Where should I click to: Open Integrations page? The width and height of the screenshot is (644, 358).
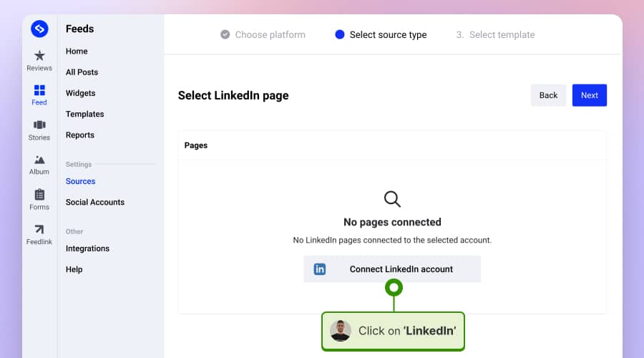(x=87, y=248)
